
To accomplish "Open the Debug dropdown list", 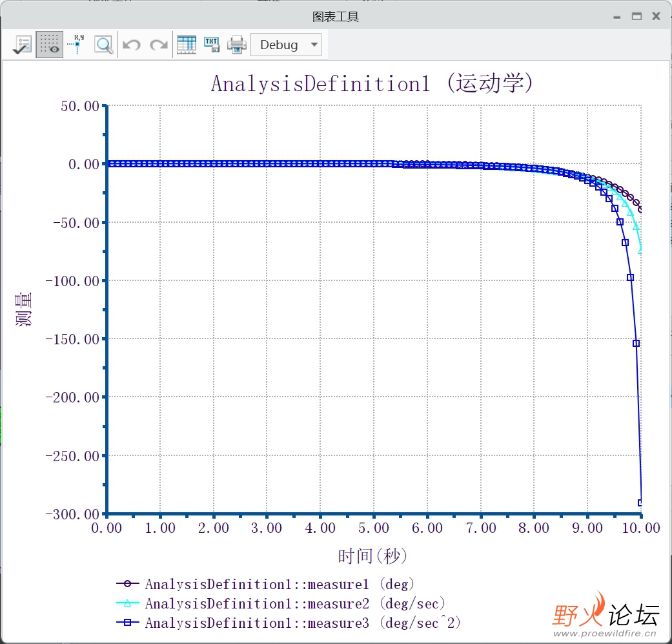I will (x=286, y=45).
